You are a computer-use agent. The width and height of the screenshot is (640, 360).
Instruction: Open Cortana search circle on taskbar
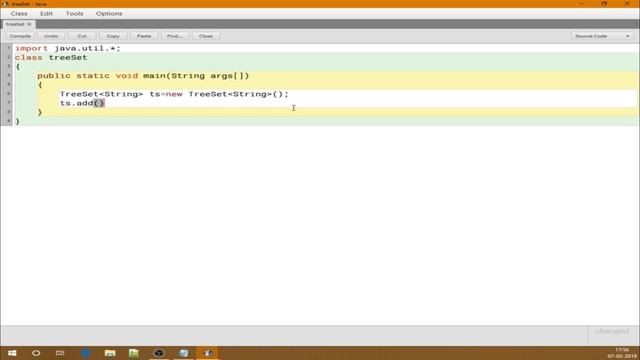(x=36, y=353)
